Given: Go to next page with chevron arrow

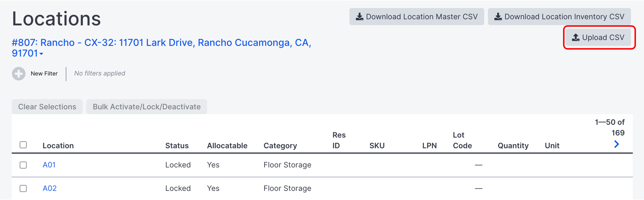Looking at the screenshot, I should coord(616,144).
